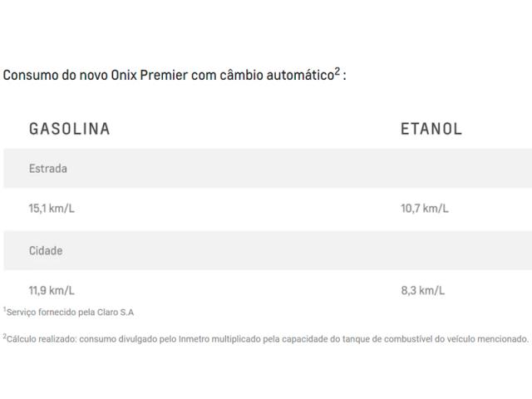The width and height of the screenshot is (532, 399).
Task: Click the word automático in the heading
Action: (300, 76)
